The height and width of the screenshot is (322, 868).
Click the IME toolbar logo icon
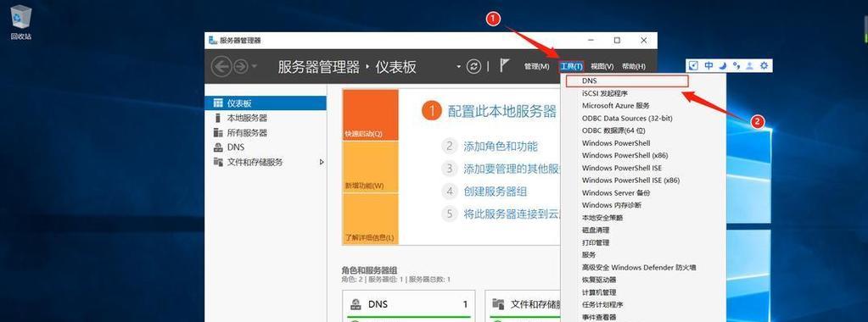(x=693, y=65)
